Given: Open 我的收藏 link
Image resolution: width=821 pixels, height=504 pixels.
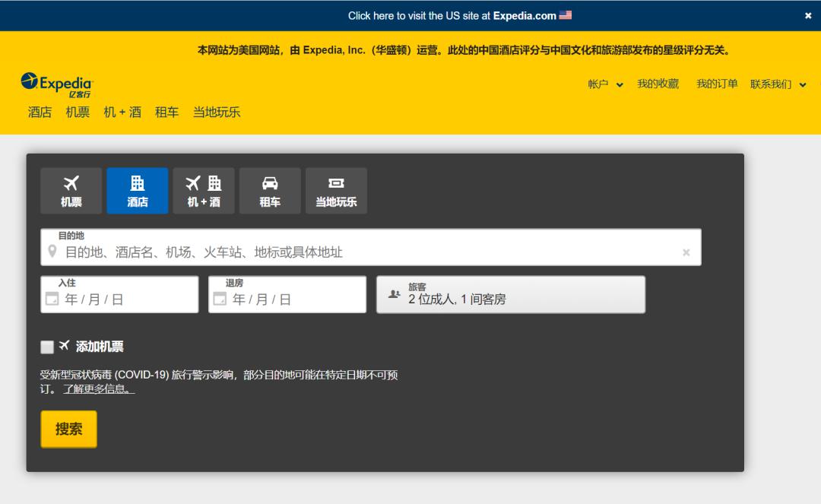Looking at the screenshot, I should 658,84.
